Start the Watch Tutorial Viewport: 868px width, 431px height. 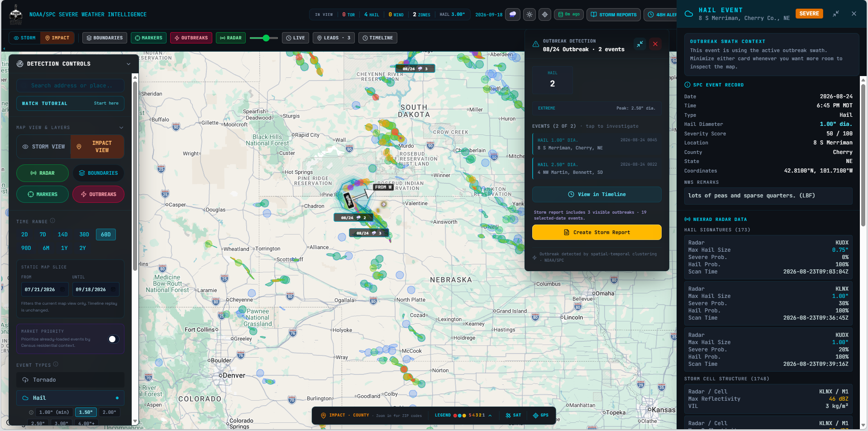point(70,103)
